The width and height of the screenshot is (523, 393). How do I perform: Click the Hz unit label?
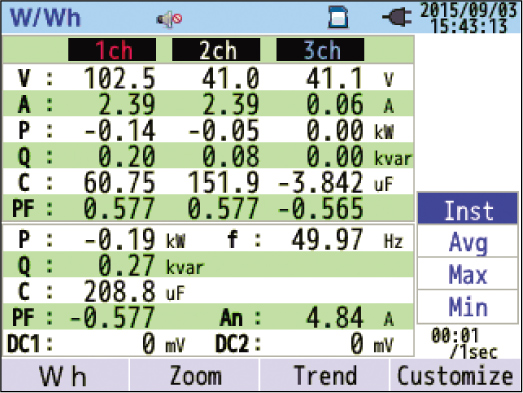[394, 241]
